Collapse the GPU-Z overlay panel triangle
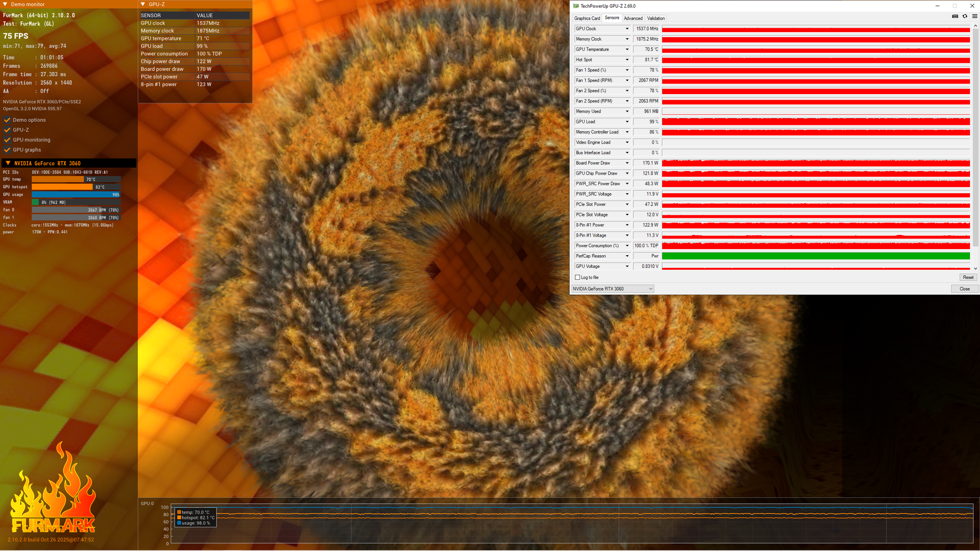980x551 pixels. (x=143, y=5)
